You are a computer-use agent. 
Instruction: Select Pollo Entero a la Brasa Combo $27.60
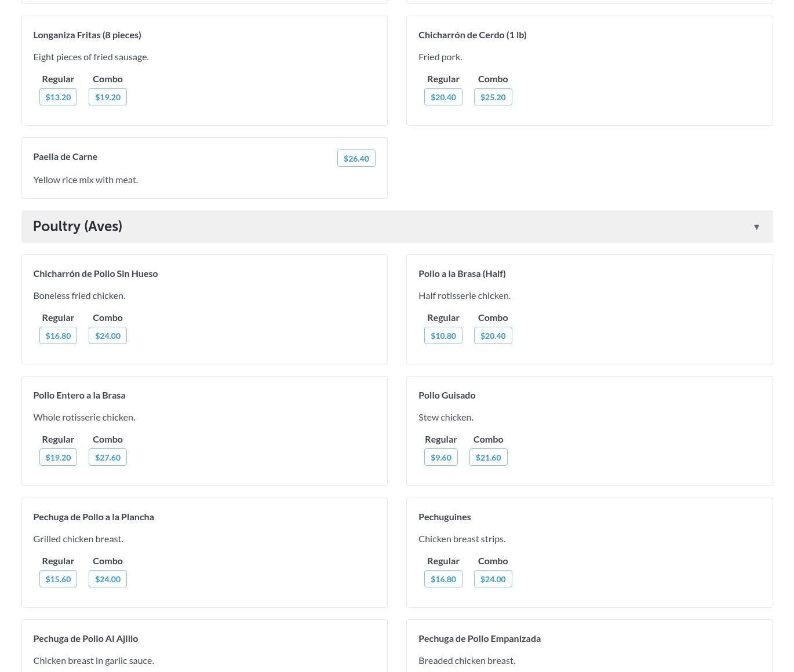[x=108, y=457]
